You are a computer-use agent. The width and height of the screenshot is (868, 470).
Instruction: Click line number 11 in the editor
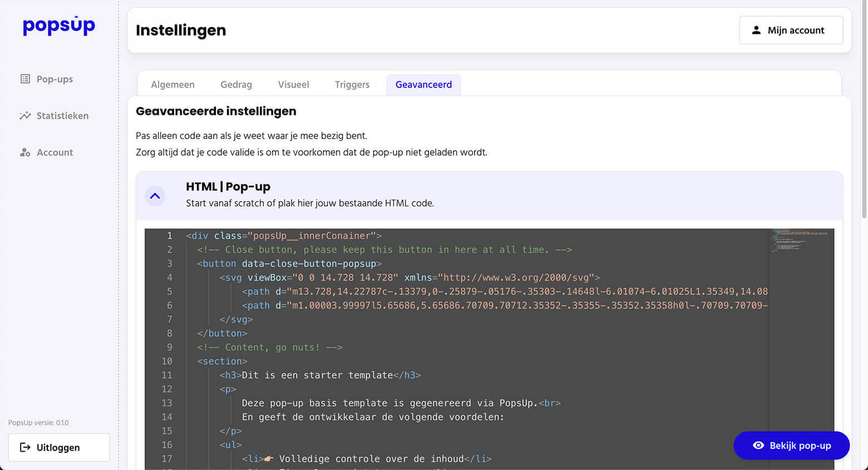[167, 375]
